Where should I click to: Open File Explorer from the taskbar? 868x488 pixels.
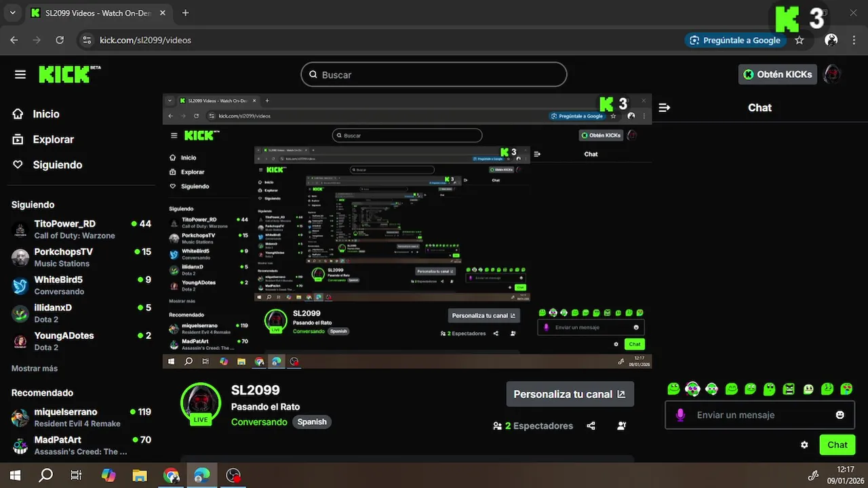(x=140, y=476)
